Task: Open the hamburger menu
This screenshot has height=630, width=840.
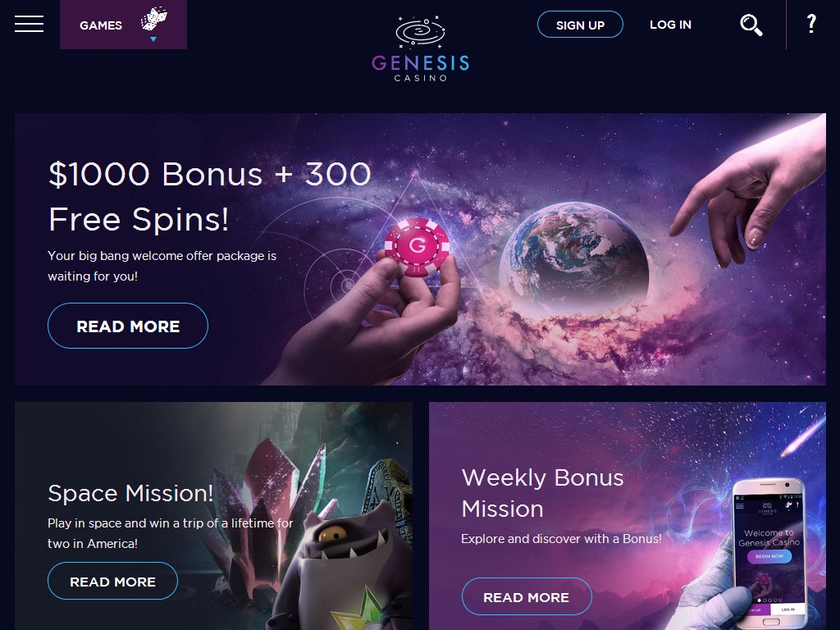Action: tap(29, 24)
